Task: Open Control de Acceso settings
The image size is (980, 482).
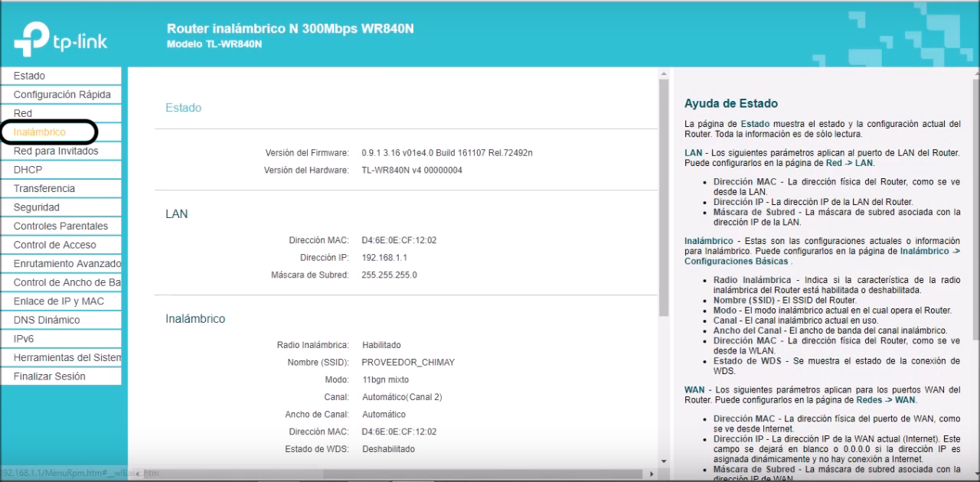Action: click(55, 245)
